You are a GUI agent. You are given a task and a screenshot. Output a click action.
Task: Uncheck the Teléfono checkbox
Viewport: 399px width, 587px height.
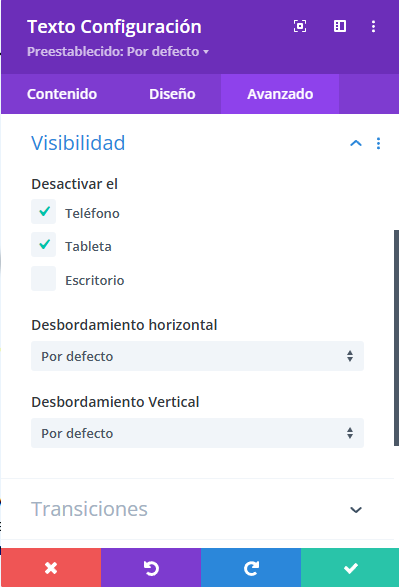[43, 212]
